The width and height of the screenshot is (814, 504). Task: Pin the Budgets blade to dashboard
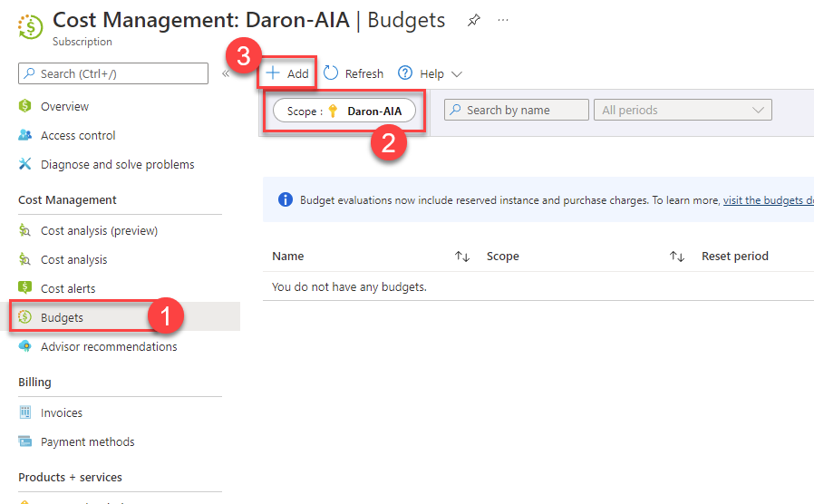pyautogui.click(x=473, y=20)
